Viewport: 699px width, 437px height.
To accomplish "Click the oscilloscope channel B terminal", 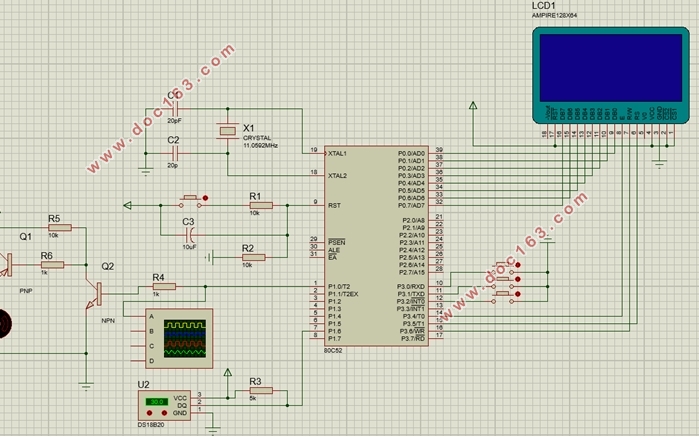I will (152, 331).
